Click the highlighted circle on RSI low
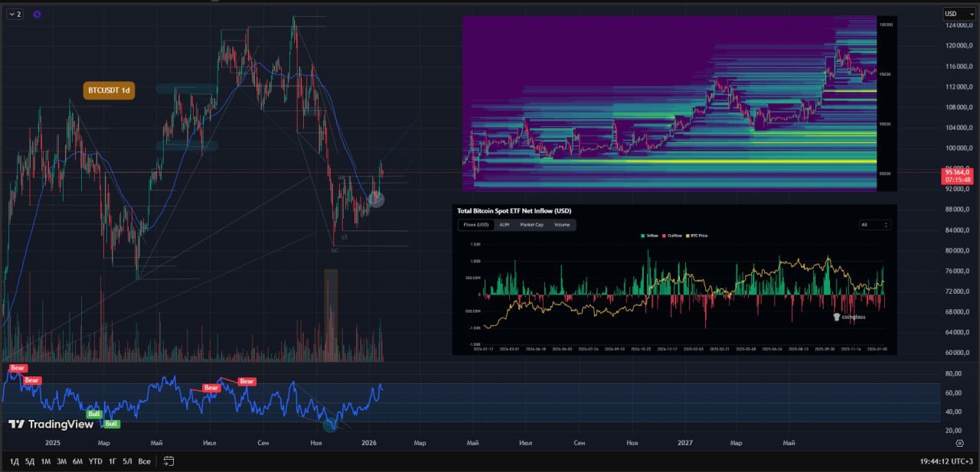Image resolution: width=980 pixels, height=472 pixels. [330, 425]
